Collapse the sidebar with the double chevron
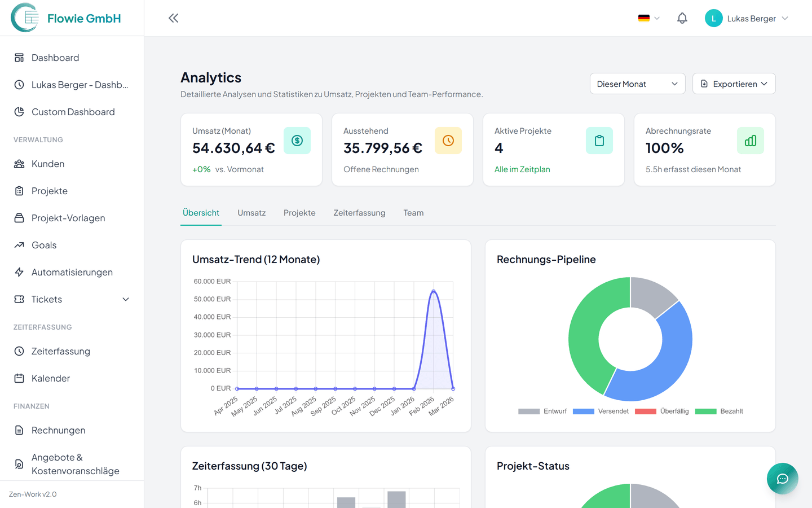 click(x=173, y=17)
